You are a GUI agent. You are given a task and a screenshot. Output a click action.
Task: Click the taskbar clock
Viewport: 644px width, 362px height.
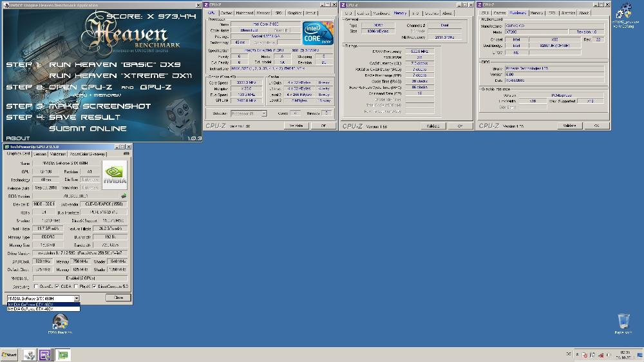(625, 355)
